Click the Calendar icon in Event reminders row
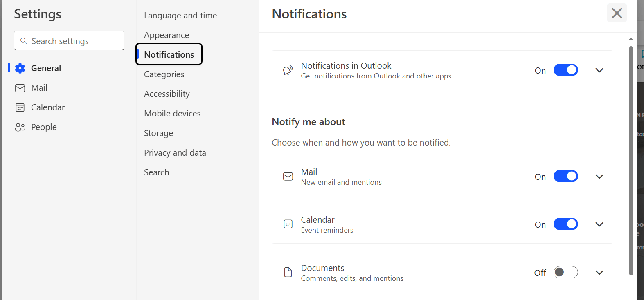Image resolution: width=644 pixels, height=300 pixels. click(288, 224)
